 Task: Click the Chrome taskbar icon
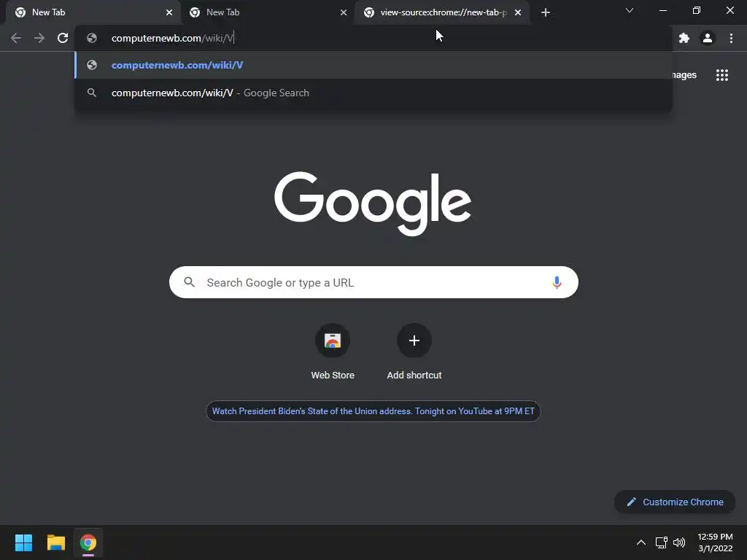[x=88, y=542]
